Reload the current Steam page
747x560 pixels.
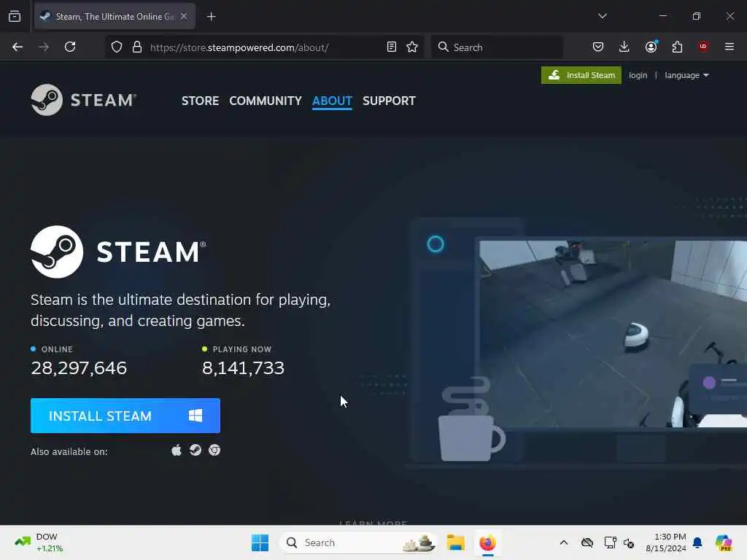(x=70, y=47)
